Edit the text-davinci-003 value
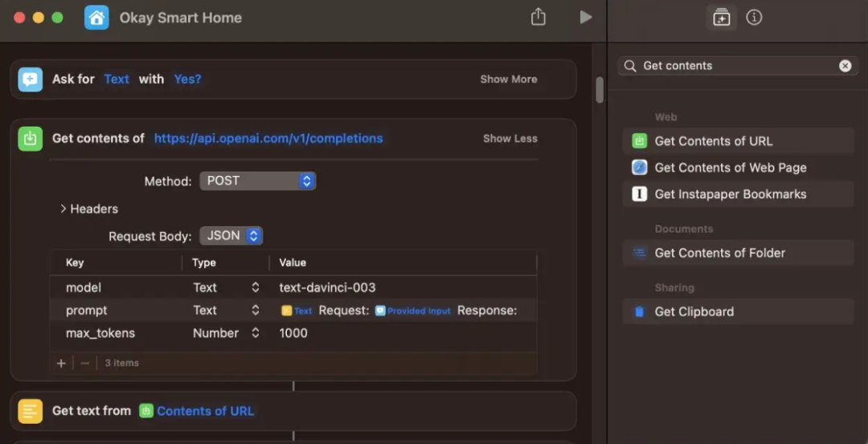 pyautogui.click(x=327, y=287)
